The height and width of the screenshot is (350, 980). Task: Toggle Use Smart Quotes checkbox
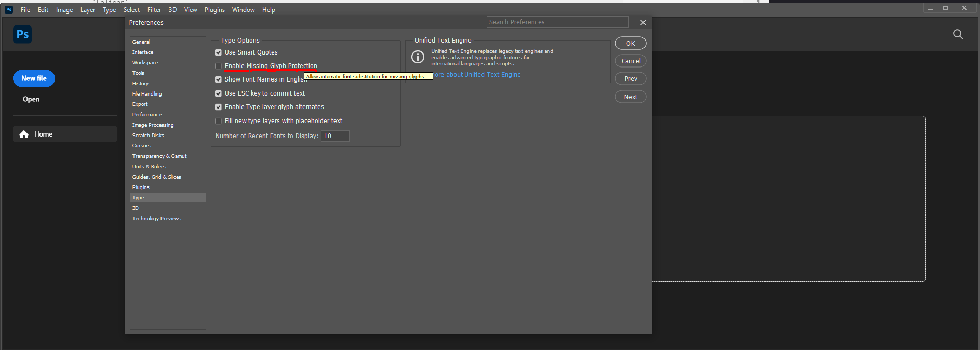(x=218, y=52)
